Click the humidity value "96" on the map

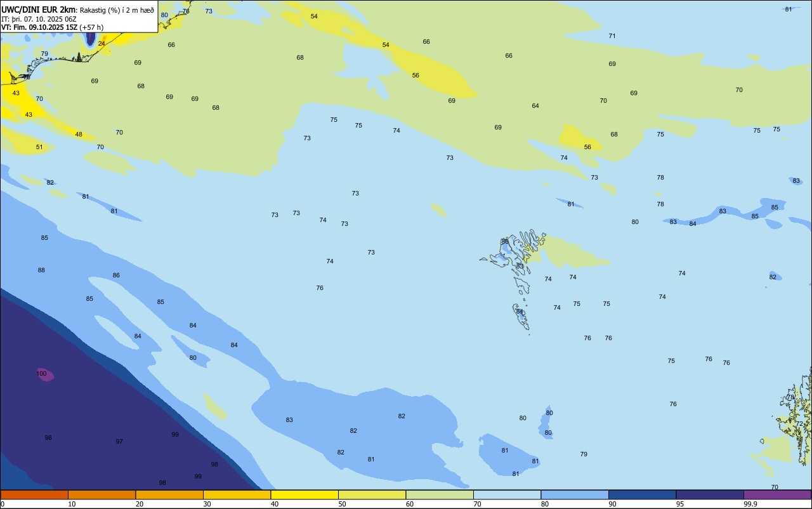point(48,438)
